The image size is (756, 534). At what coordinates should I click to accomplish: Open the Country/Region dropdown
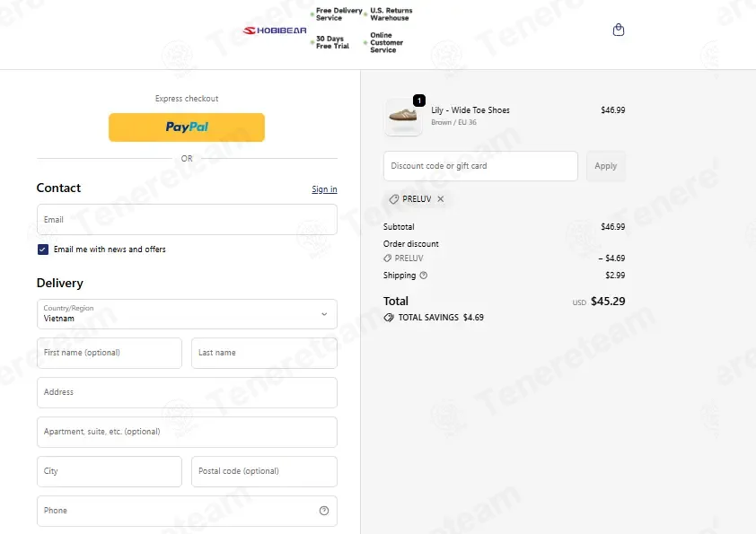(187, 314)
